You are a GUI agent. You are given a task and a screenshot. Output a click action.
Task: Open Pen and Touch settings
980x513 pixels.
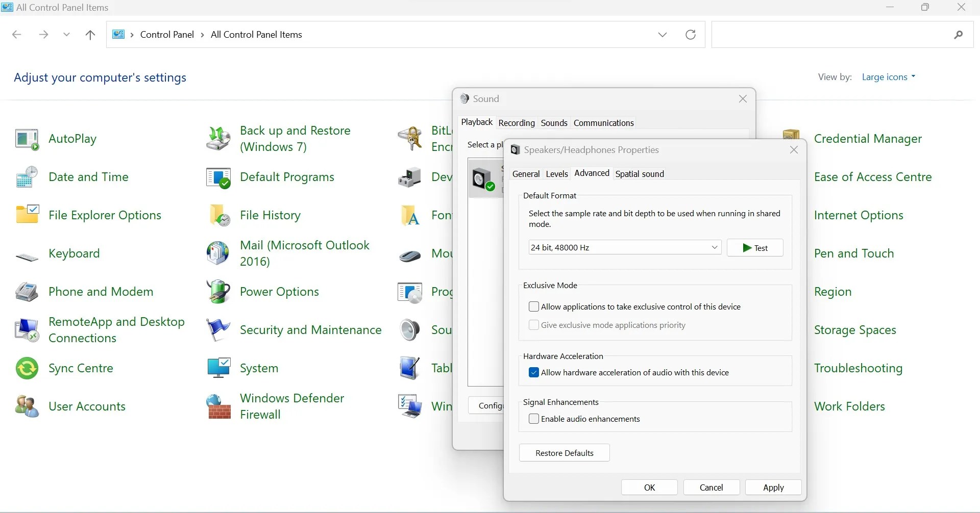pos(854,253)
